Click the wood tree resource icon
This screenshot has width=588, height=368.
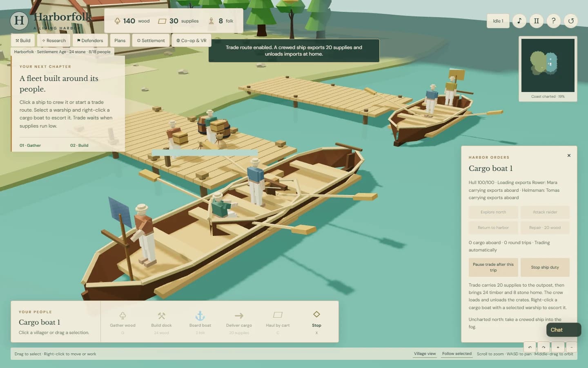click(118, 21)
